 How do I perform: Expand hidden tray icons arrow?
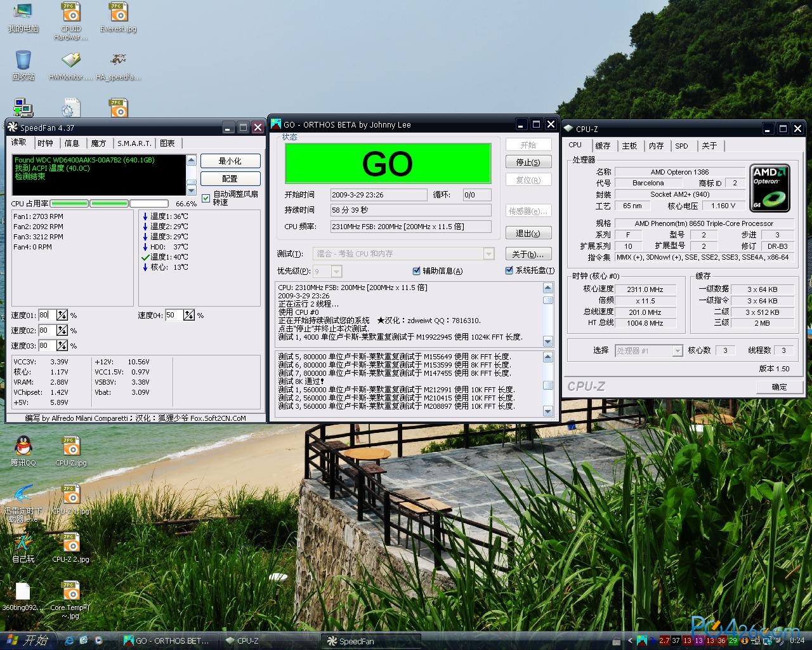click(x=630, y=640)
